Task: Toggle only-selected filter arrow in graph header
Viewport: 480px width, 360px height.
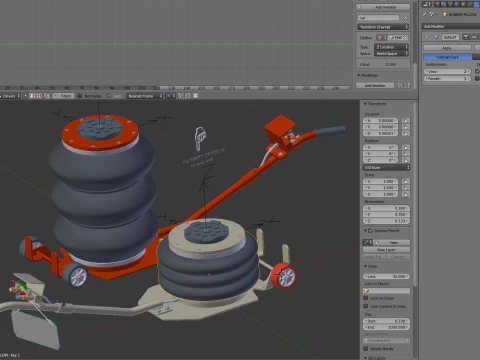Action: 26,96
